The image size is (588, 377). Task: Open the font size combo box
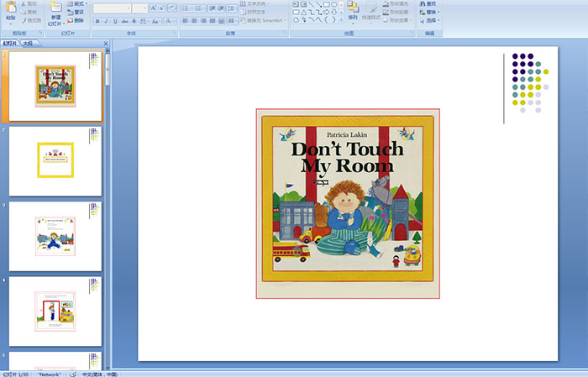click(139, 8)
